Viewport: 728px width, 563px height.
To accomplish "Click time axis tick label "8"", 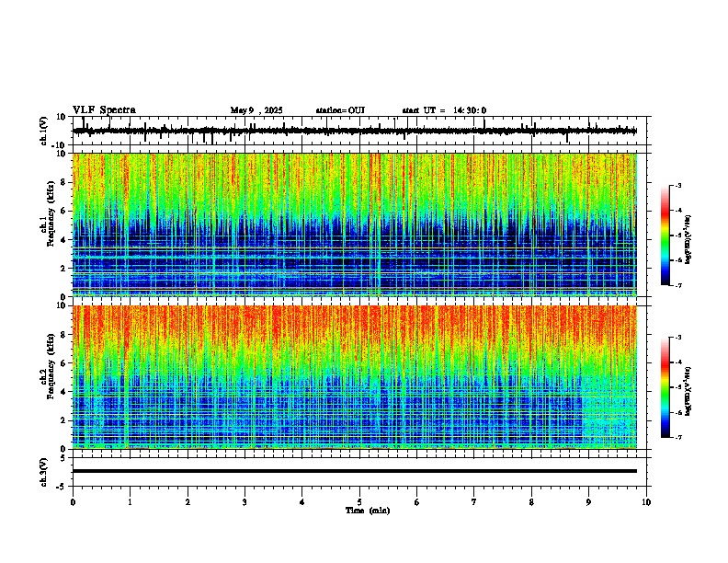I will [x=531, y=502].
